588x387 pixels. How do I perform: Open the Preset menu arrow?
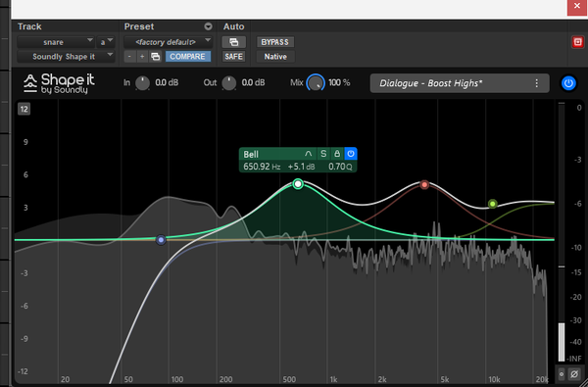click(208, 26)
